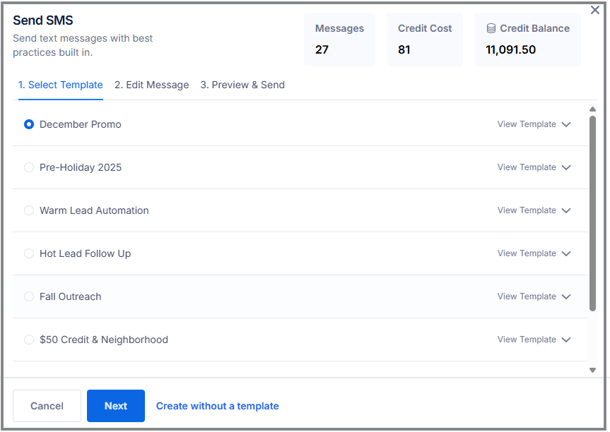Click the scrollbar down arrow in template list
This screenshot has height=432, width=610.
[x=592, y=370]
